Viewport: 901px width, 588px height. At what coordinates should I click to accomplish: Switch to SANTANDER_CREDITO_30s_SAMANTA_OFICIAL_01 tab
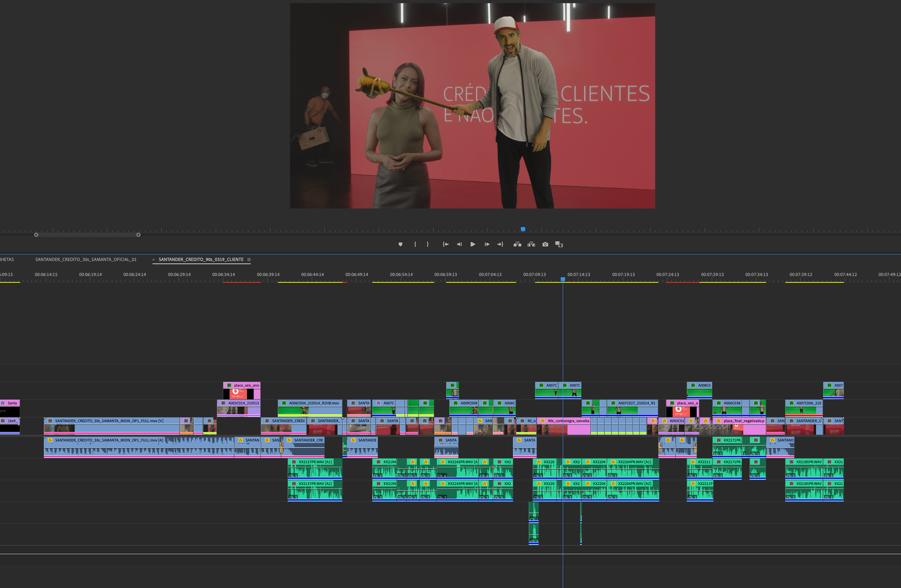(x=86, y=260)
